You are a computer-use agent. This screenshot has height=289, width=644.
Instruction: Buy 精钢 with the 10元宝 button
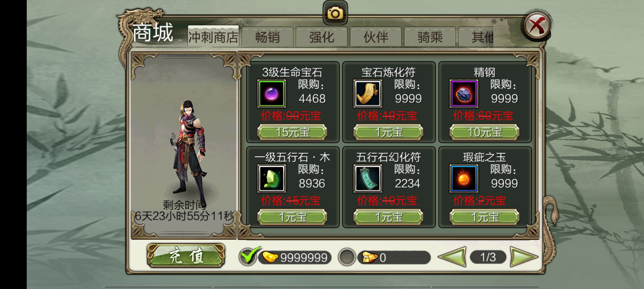pos(485,132)
